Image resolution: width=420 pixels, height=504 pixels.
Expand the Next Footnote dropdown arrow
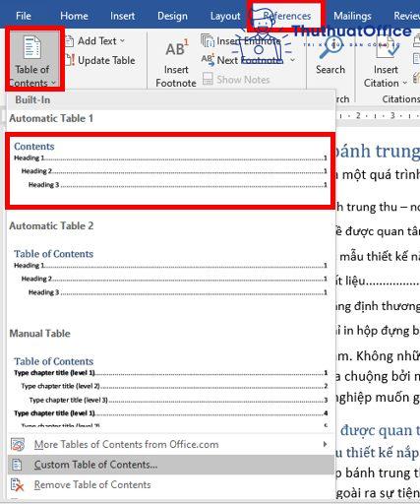point(292,60)
